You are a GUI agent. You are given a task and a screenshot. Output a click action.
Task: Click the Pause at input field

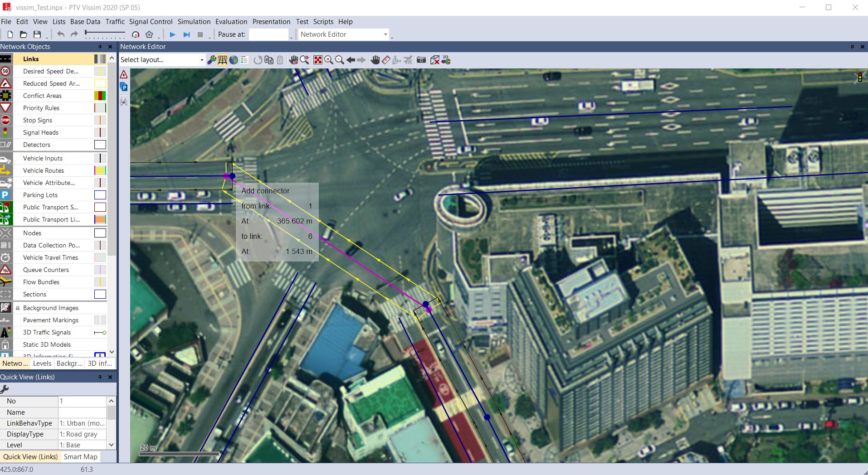[x=268, y=34]
